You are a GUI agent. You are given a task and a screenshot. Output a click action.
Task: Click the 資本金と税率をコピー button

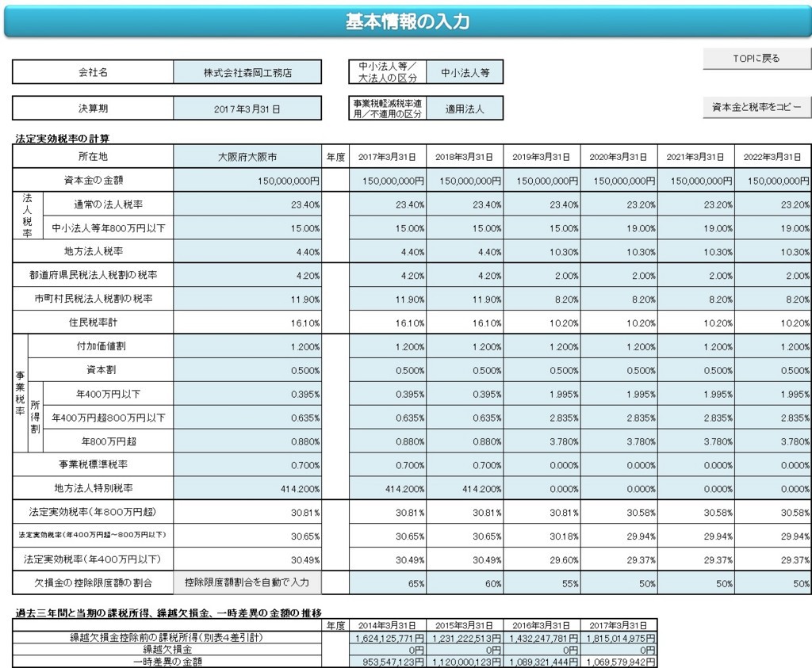tap(756, 107)
